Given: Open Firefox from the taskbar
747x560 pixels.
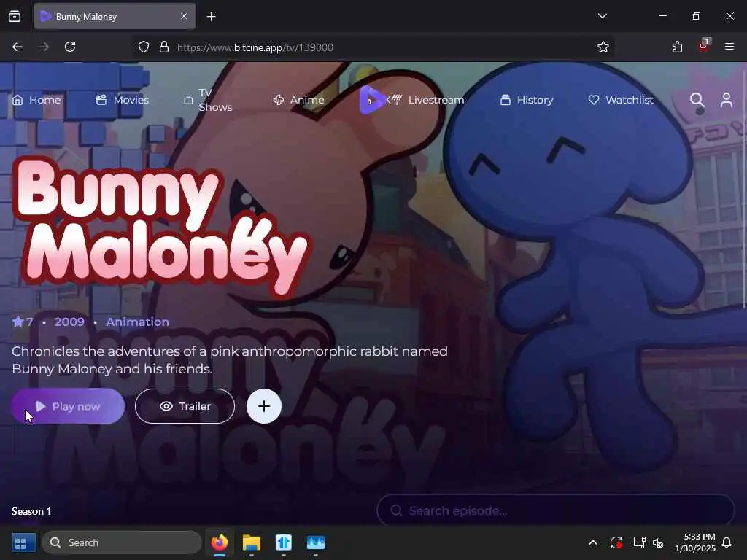Looking at the screenshot, I should (x=219, y=542).
